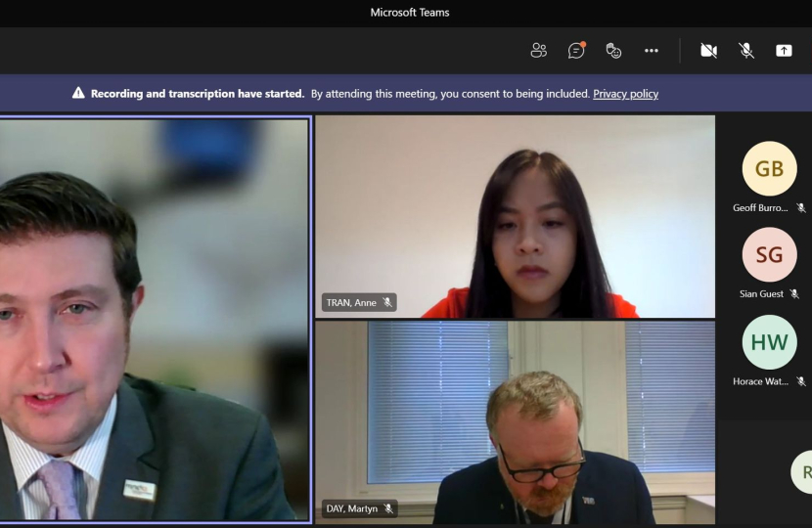812x528 pixels.
Task: Click the TRAN, Anne name label
Action: [x=351, y=303]
